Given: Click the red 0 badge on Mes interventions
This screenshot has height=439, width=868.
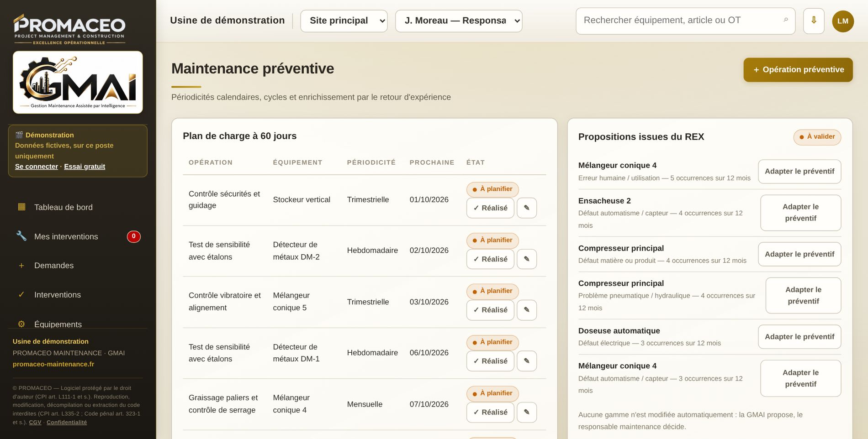Looking at the screenshot, I should [x=133, y=236].
